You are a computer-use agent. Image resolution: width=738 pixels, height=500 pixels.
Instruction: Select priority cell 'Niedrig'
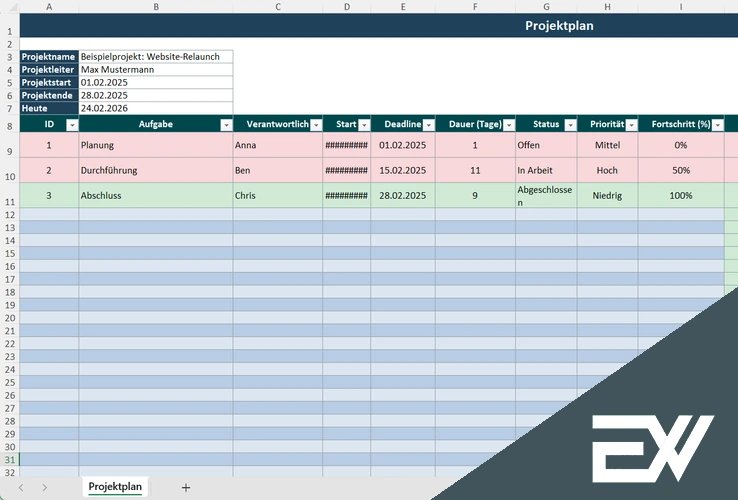click(x=608, y=195)
